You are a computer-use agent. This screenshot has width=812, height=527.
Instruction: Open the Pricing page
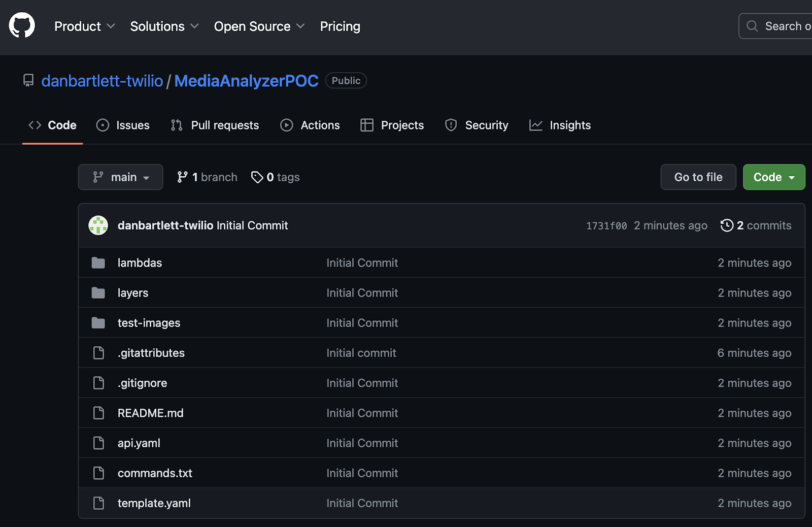tap(340, 26)
